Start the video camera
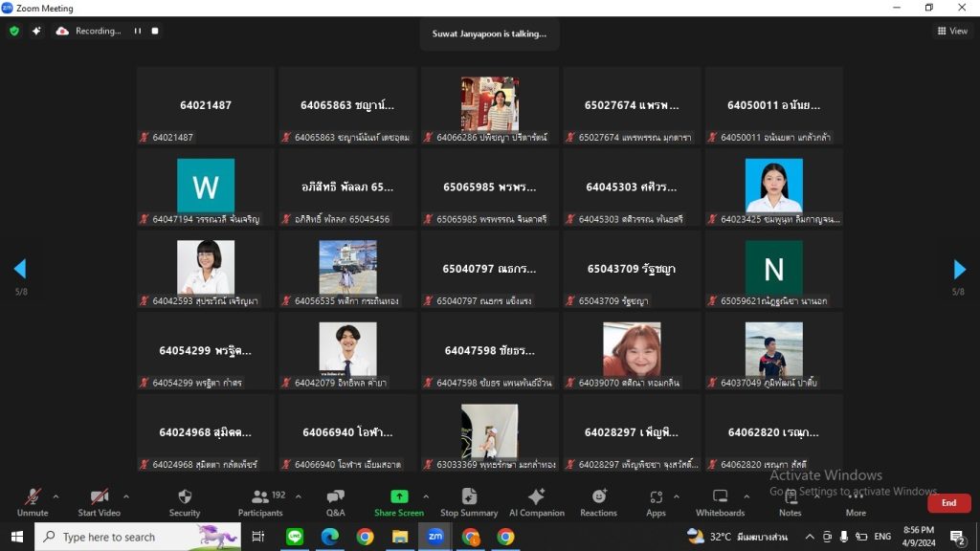This screenshot has width=980, height=551. (x=99, y=503)
